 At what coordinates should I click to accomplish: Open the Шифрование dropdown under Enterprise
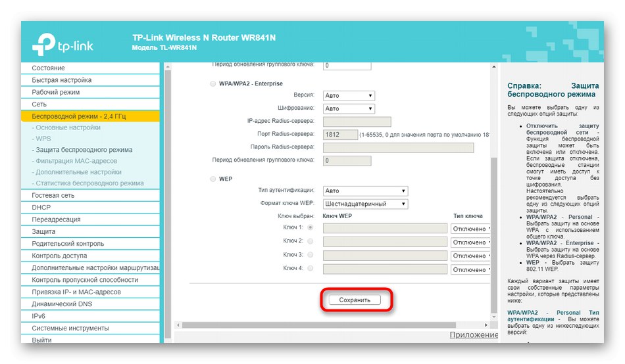[x=349, y=108]
